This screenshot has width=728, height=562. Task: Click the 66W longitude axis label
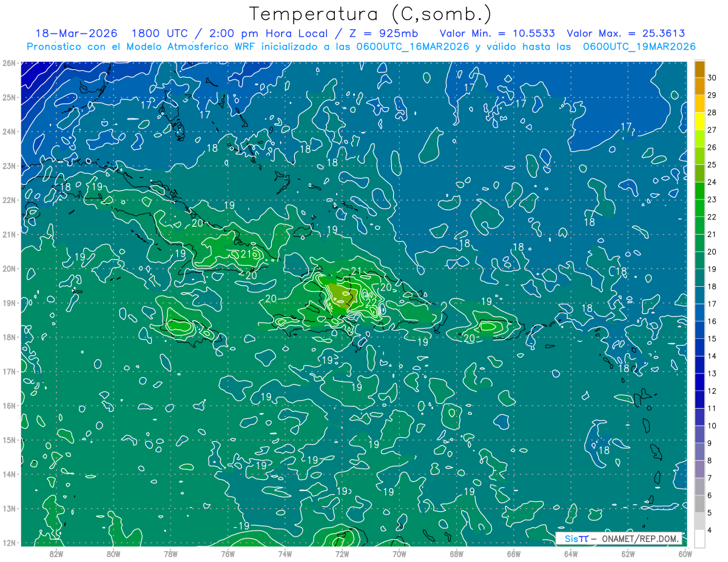[514, 554]
